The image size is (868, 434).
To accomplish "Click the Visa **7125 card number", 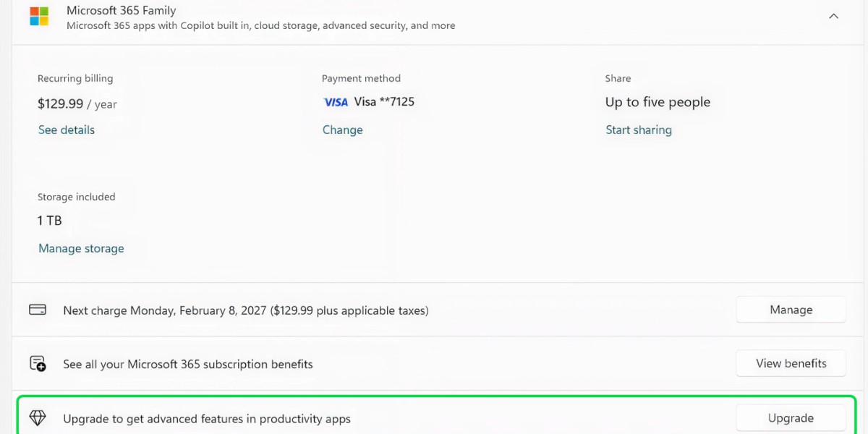I will pos(384,102).
